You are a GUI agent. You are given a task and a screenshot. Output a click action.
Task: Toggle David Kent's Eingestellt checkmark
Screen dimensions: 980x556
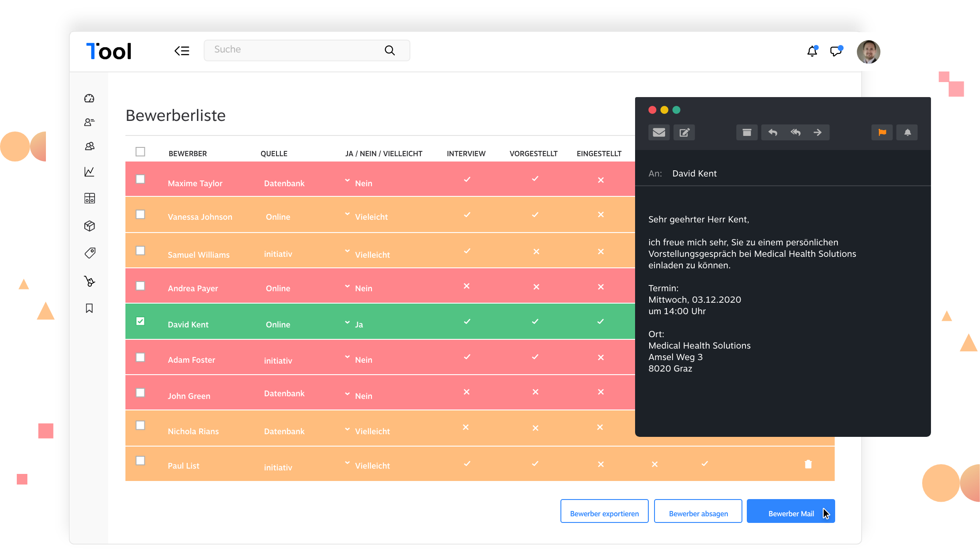coord(601,321)
